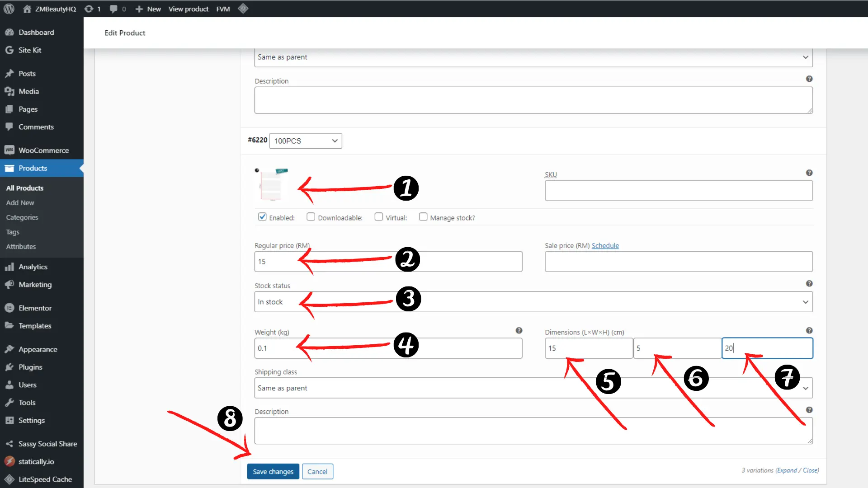This screenshot has width=868, height=488.
Task: Click View product in the admin bar
Action: (189, 9)
